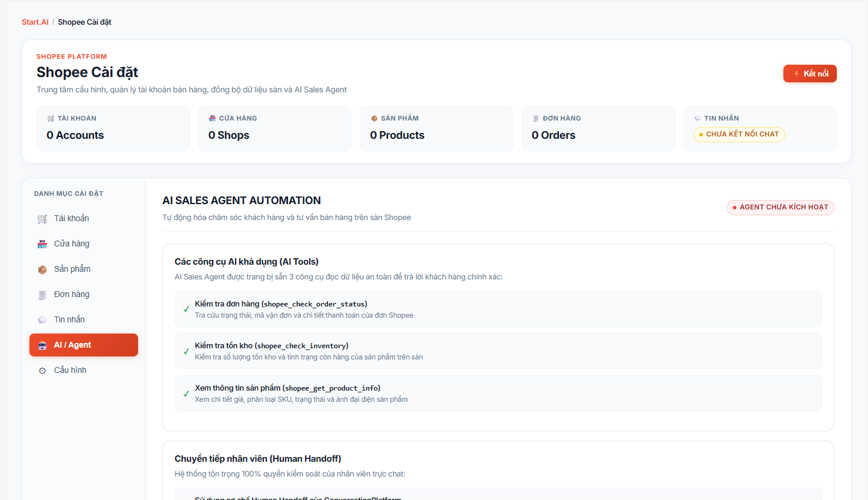
Task: Click the shopping cart icon beside Tài khoản
Action: 42,219
